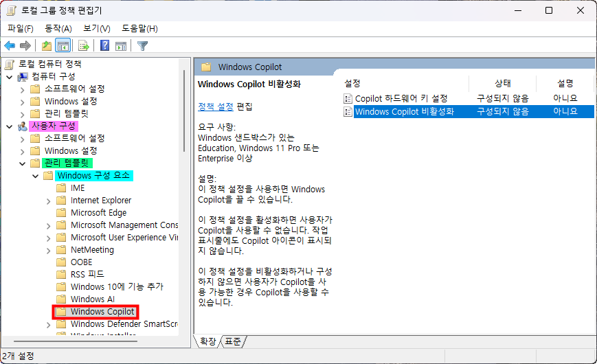This screenshot has height=364, width=597.
Task: Expand the Internet Explorer node
Action: 48,201
